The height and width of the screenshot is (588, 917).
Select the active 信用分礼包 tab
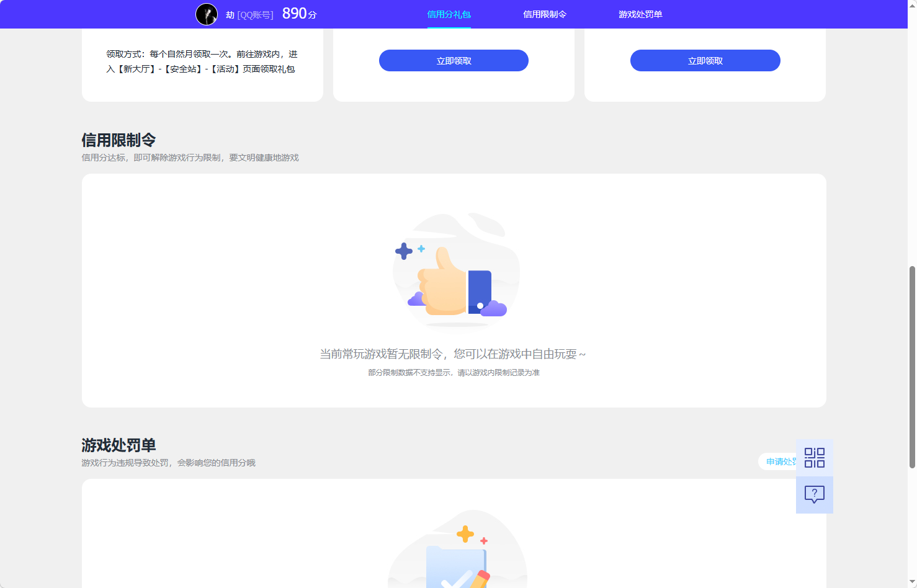coord(449,14)
